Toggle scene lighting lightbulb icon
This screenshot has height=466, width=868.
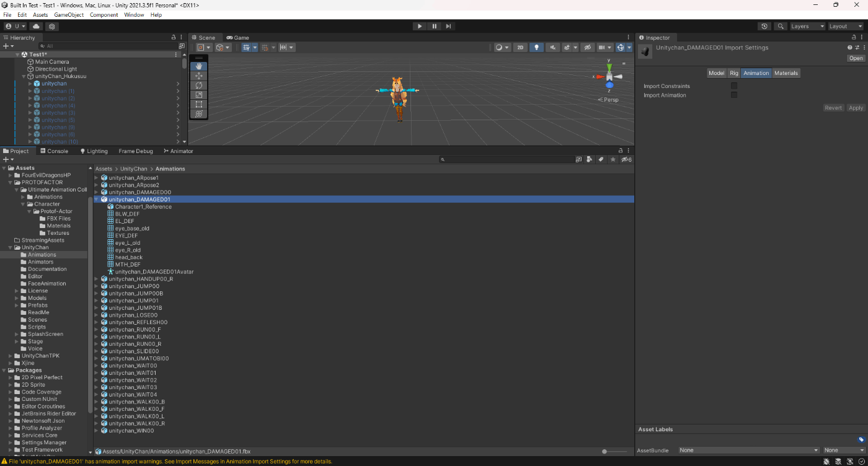click(x=536, y=48)
